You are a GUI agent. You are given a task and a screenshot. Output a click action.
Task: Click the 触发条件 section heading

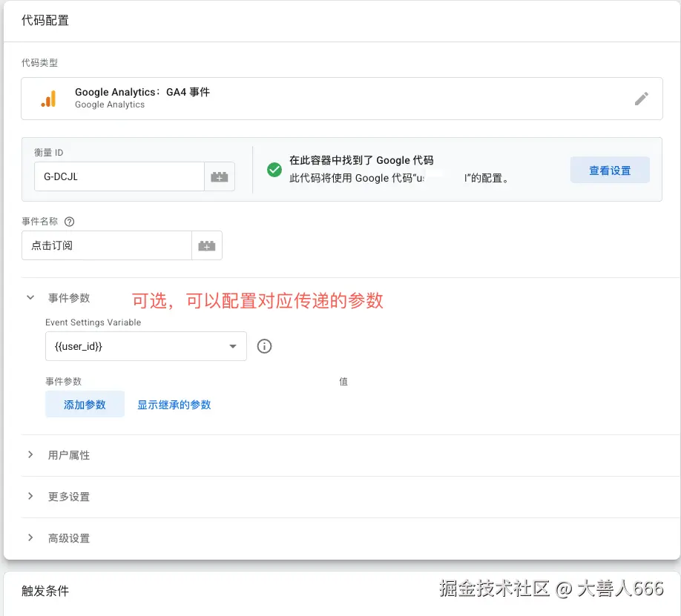point(45,591)
